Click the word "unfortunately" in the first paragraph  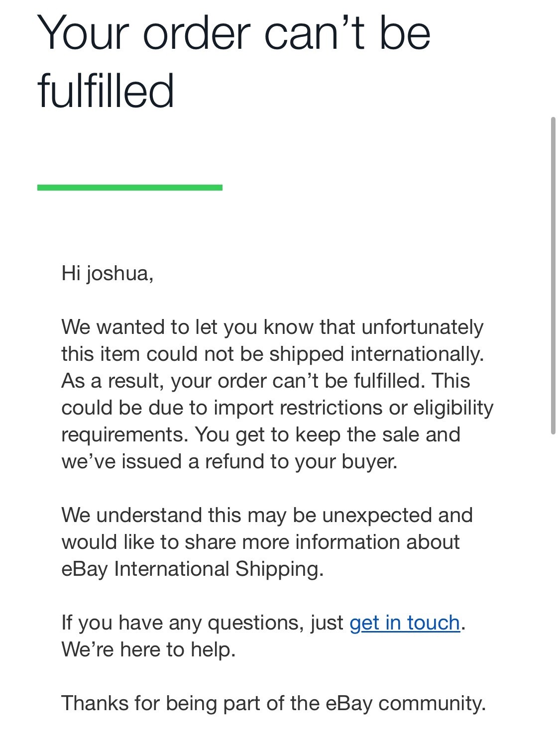[x=422, y=327]
